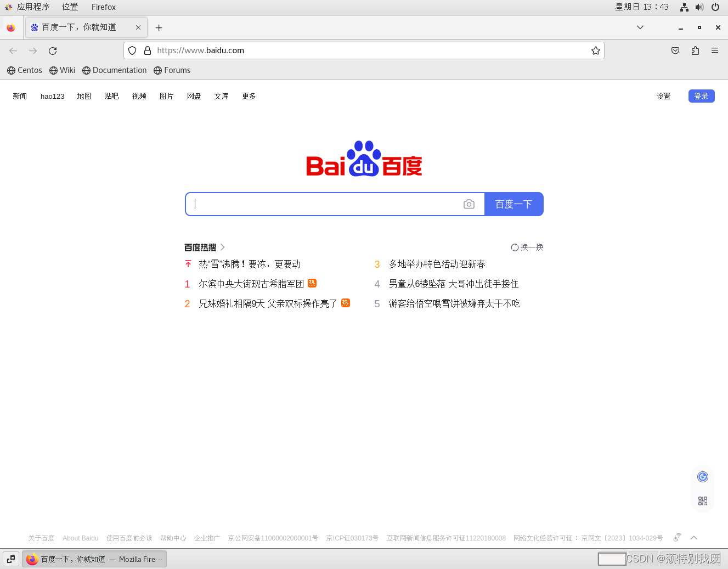Open 使用百度前必读 footer link
This screenshot has width=728, height=569.
pyautogui.click(x=129, y=538)
